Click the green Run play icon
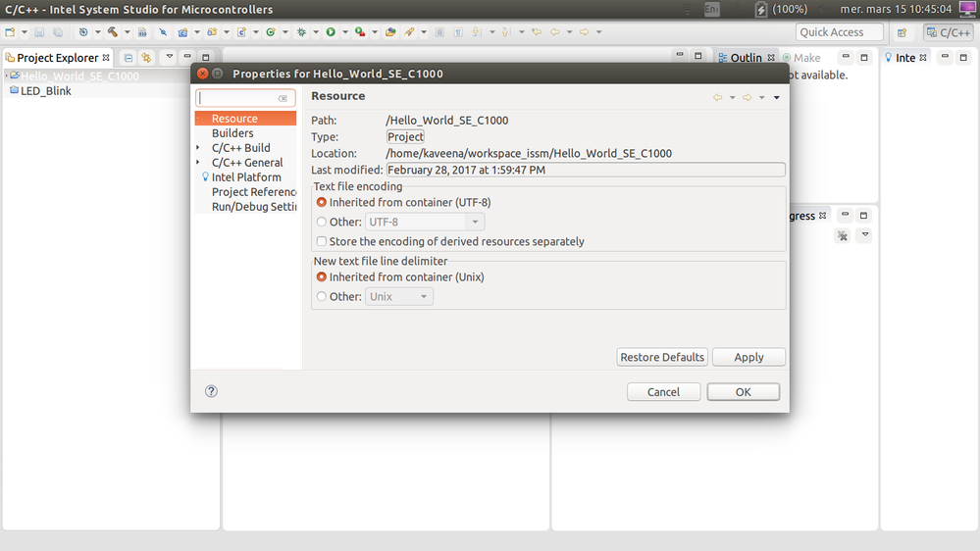 point(331,31)
